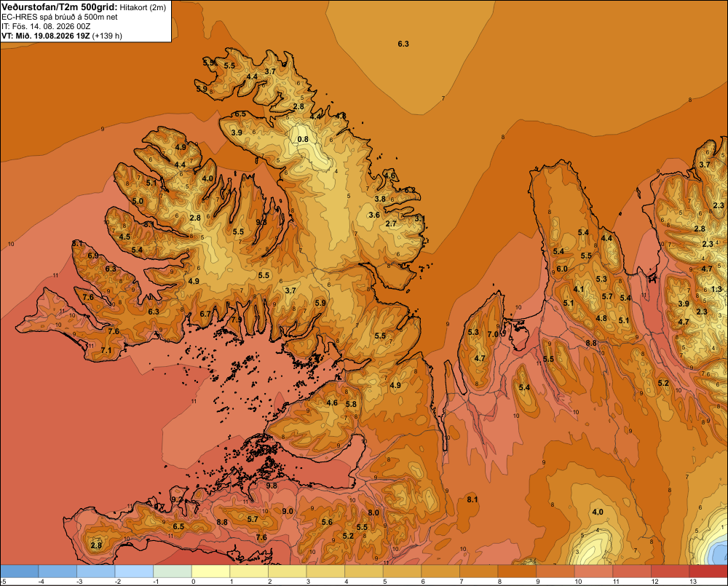Click the 2.8 label on the Snæfellsnes tip
Screen dimensions: 728x586
(x=96, y=545)
